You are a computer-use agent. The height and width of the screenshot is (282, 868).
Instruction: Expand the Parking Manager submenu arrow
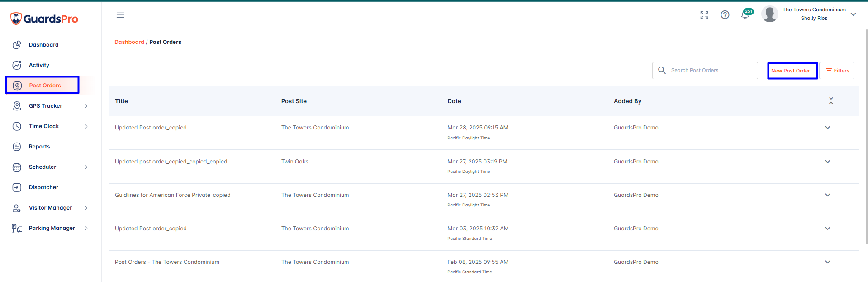point(86,228)
